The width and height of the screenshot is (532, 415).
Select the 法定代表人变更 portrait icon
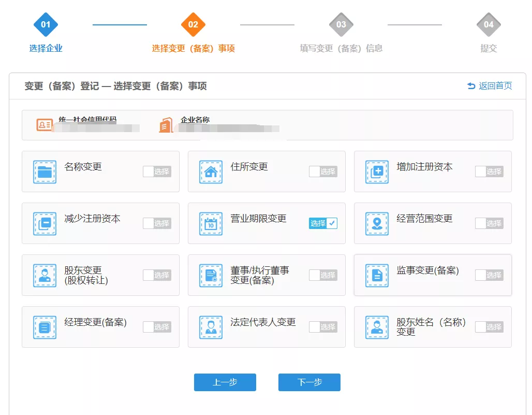(212, 327)
